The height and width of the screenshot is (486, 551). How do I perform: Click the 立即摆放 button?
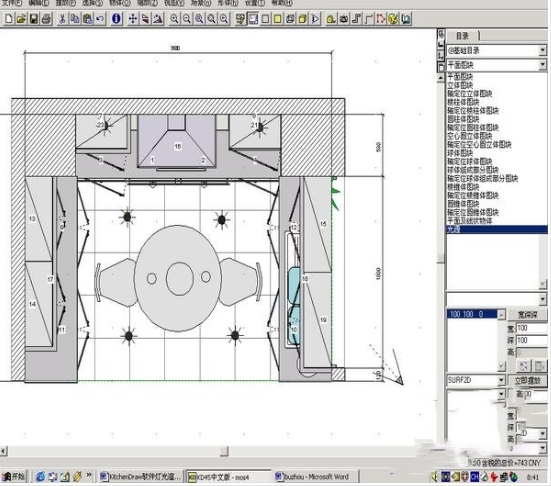click(527, 381)
